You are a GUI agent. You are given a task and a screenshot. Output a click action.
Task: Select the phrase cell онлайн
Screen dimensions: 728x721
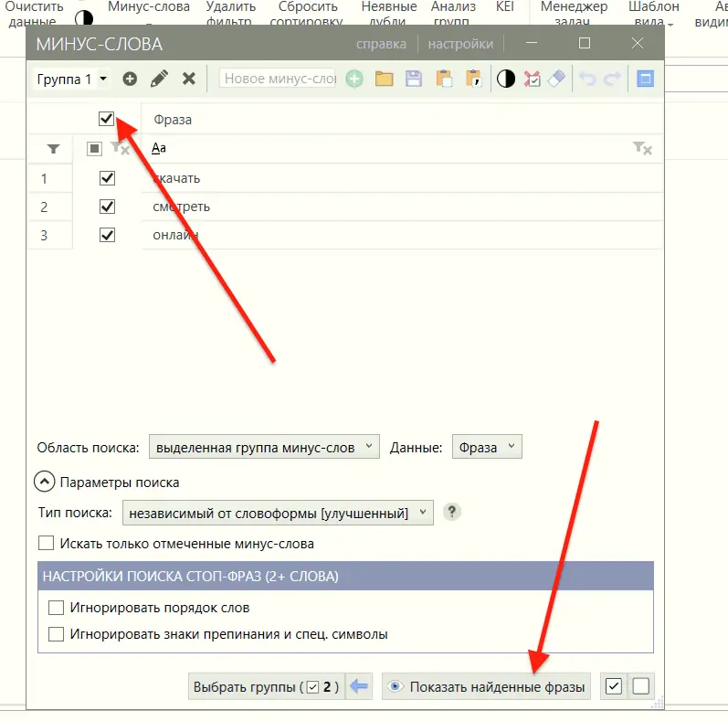pyautogui.click(x=402, y=235)
